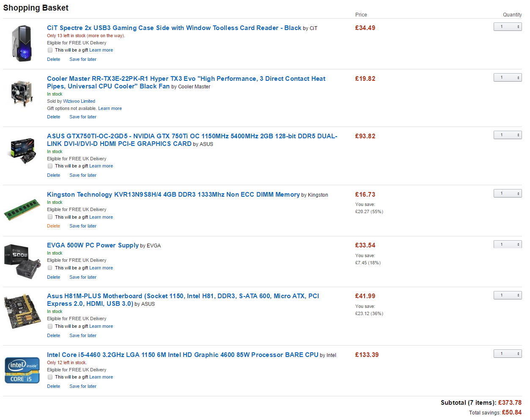Click the Intel Core i5 logo image
Image resolution: width=530 pixels, height=420 pixels.
pyautogui.click(x=22, y=370)
